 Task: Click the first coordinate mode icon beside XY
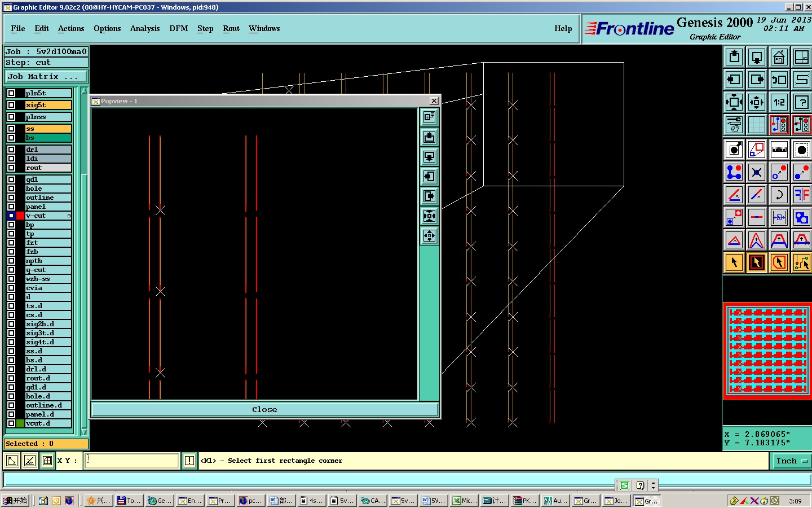[11, 461]
